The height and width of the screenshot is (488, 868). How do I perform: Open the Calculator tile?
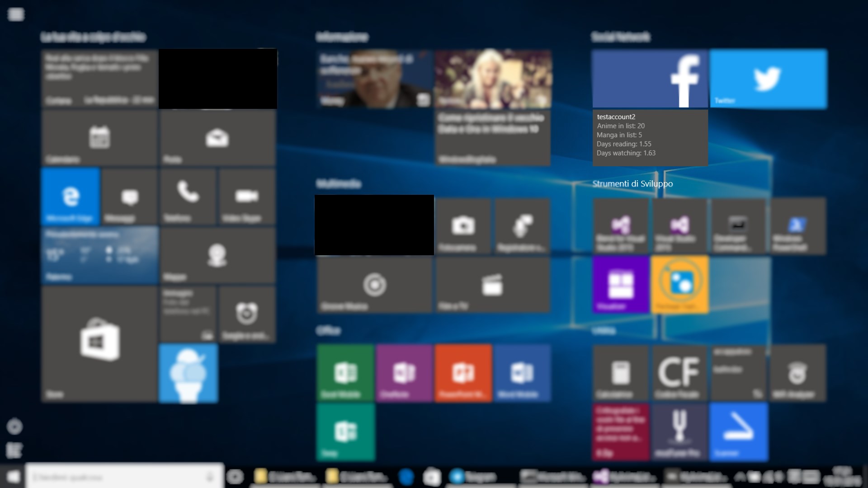pos(620,373)
